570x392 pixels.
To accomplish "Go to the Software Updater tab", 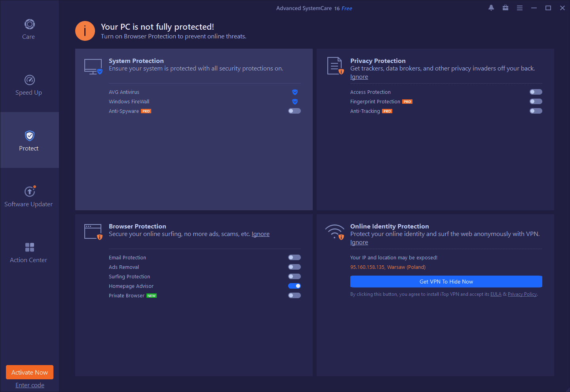I will point(30,196).
